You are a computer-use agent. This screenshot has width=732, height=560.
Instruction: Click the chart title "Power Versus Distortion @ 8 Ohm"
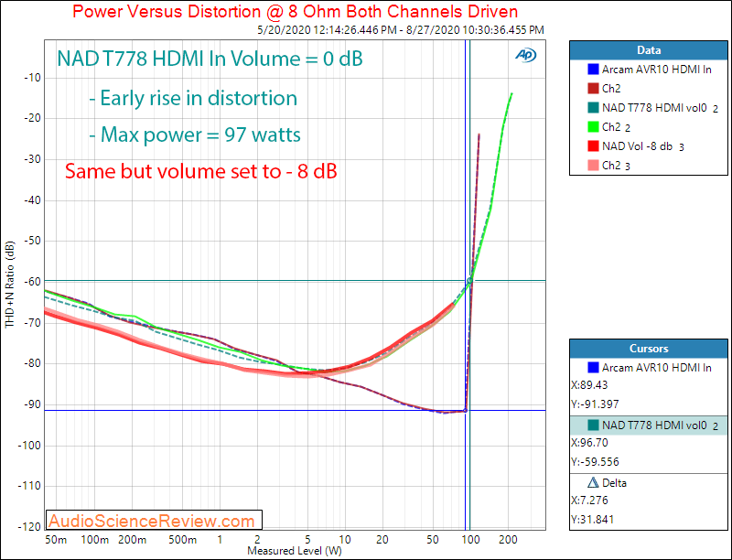(x=295, y=11)
